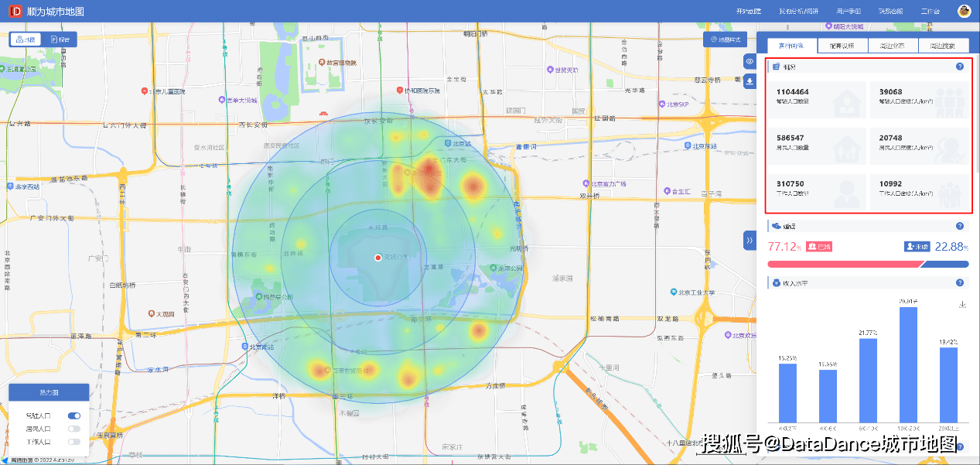Click the 北京南站 station marker
The width and height of the screenshot is (980, 465).
[x=245, y=347]
